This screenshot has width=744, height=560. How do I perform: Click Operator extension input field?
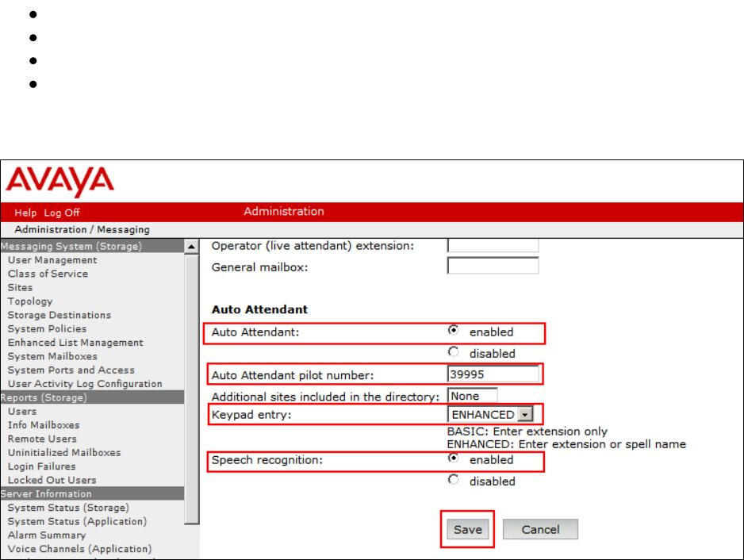click(493, 245)
